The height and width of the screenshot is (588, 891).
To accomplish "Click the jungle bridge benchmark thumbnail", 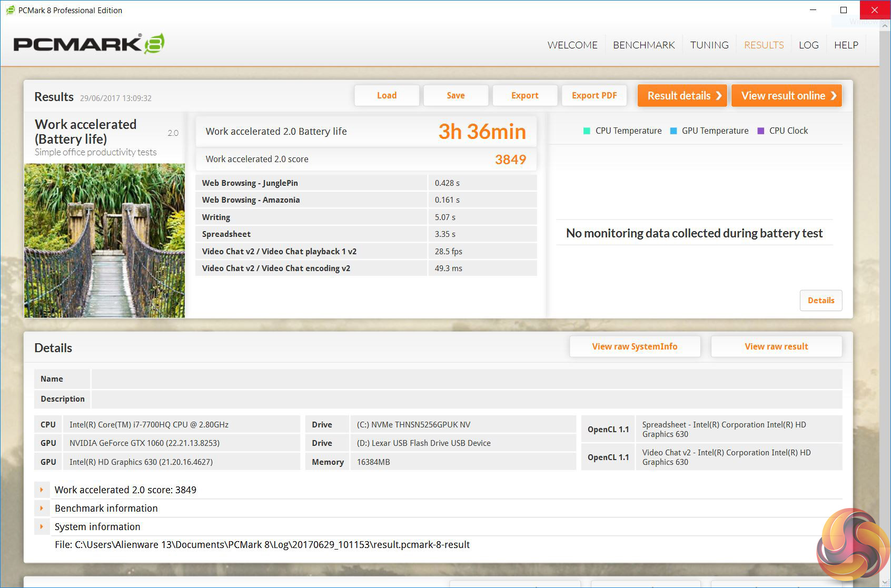I will coord(104,240).
